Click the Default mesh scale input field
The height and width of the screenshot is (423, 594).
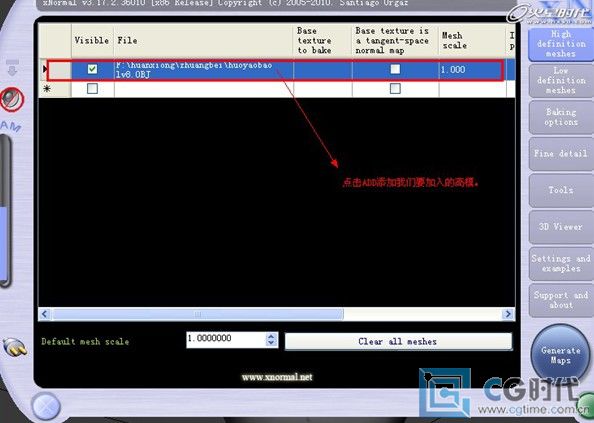226,339
